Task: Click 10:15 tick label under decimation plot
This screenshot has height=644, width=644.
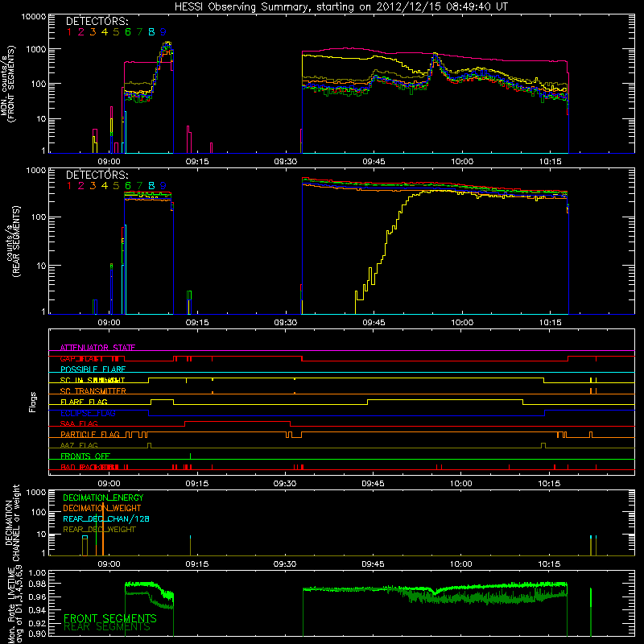Action: coord(549,564)
